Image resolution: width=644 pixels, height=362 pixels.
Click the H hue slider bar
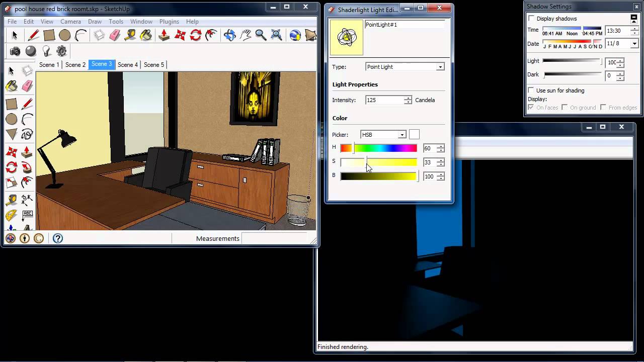(x=379, y=148)
